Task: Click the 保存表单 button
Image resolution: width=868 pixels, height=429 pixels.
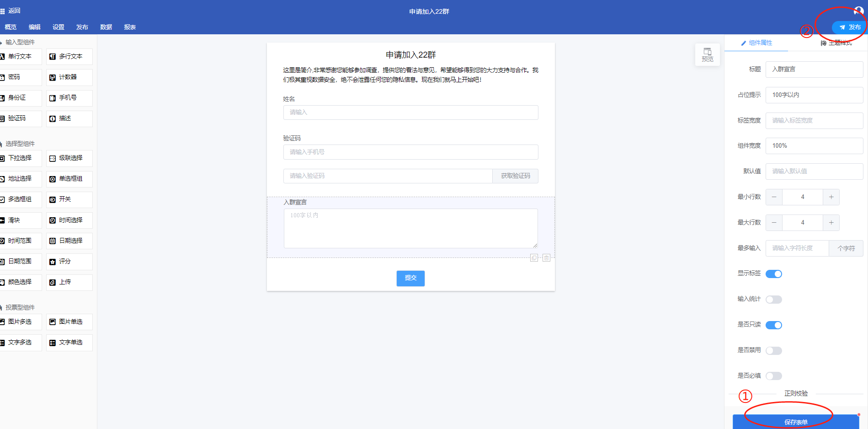Action: 795,422
